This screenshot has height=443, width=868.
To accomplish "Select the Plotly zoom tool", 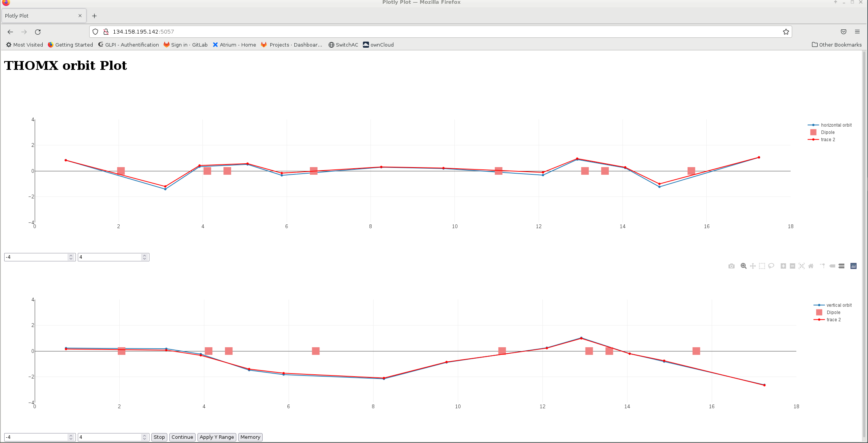I will (743, 266).
